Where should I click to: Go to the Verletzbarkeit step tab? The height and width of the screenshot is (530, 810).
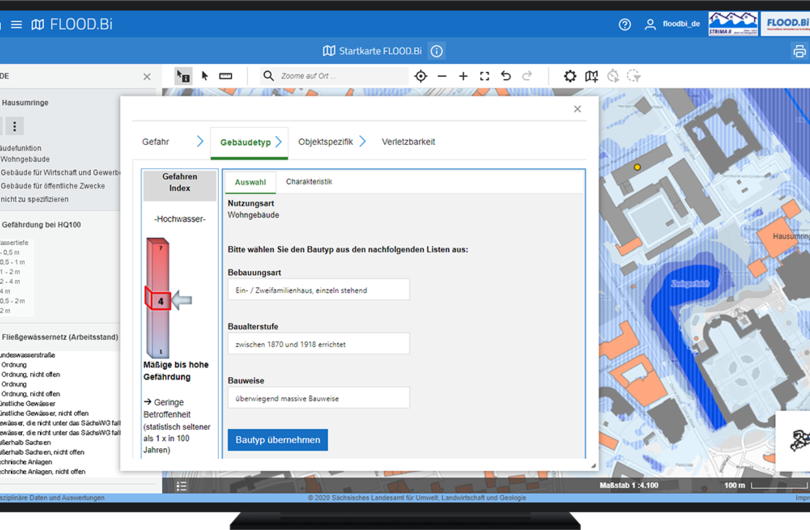click(x=408, y=142)
